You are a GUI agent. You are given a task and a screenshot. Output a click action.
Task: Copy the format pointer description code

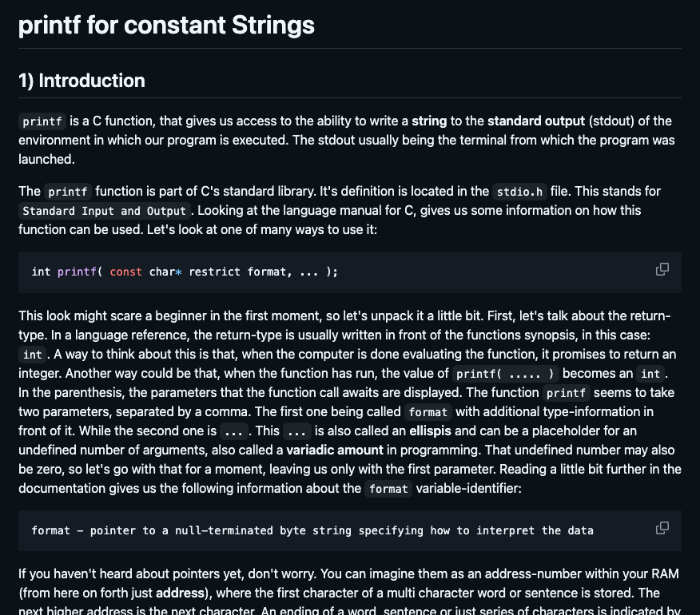[x=662, y=528]
